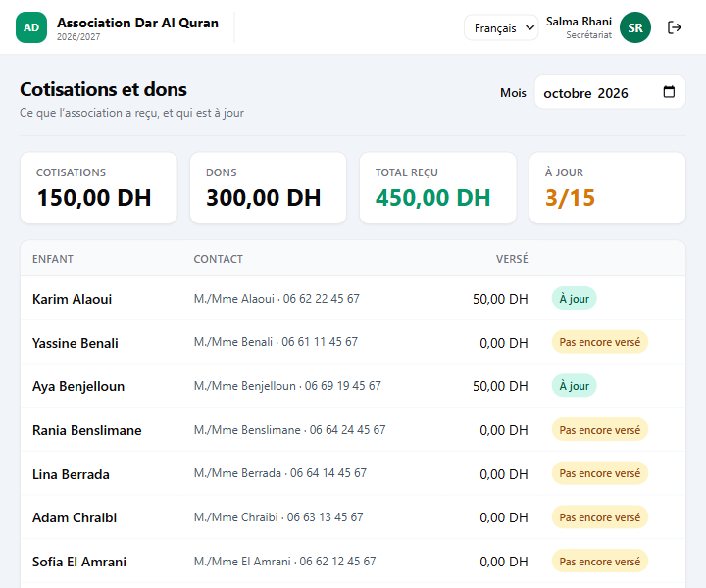Screen dimensions: 706x588
Task: Click the À jour badge for Aya Benjelloun
Action: [x=574, y=385]
